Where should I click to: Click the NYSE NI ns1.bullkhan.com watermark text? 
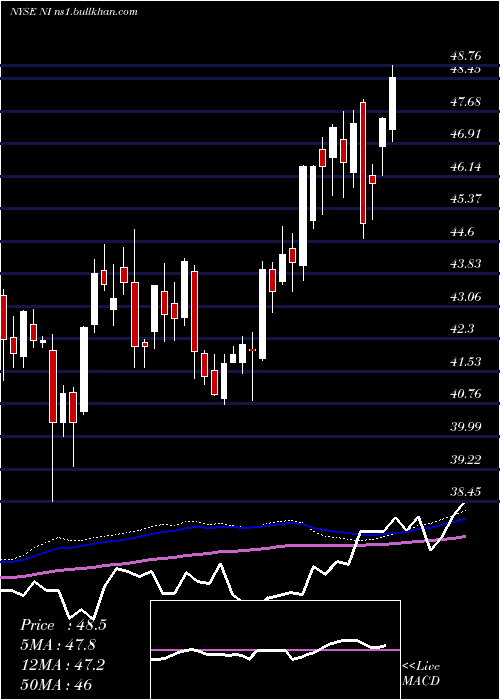click(x=73, y=12)
